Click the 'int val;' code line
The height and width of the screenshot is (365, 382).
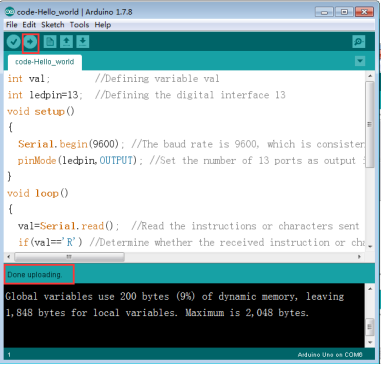tap(29, 79)
